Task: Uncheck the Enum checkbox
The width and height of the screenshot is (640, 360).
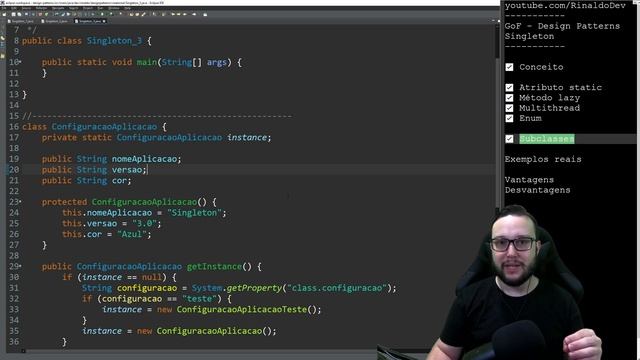Action: click(509, 118)
